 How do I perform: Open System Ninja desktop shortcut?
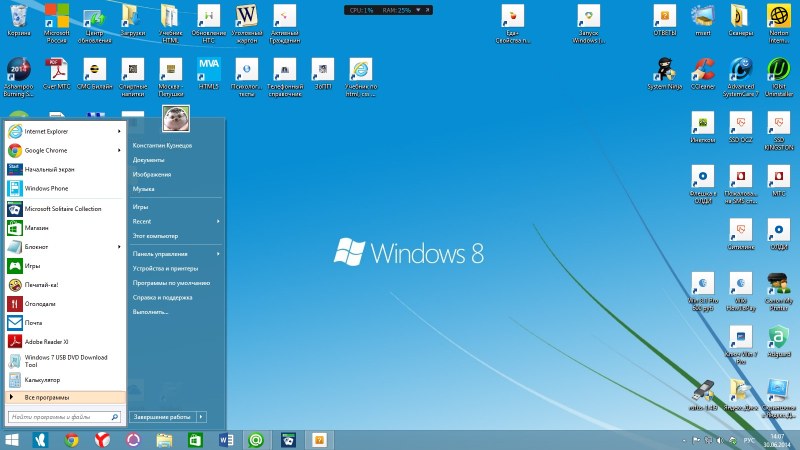pyautogui.click(x=666, y=68)
